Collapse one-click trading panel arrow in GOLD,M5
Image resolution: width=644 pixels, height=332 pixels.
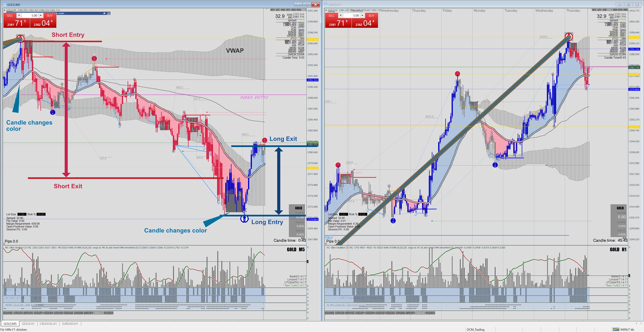(5, 10)
